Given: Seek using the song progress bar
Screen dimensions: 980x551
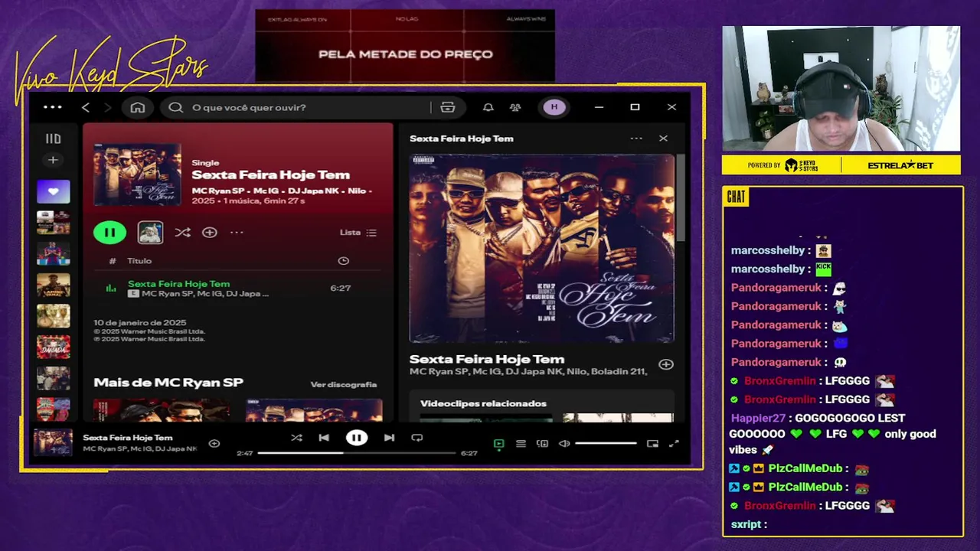Looking at the screenshot, I should click(x=357, y=453).
